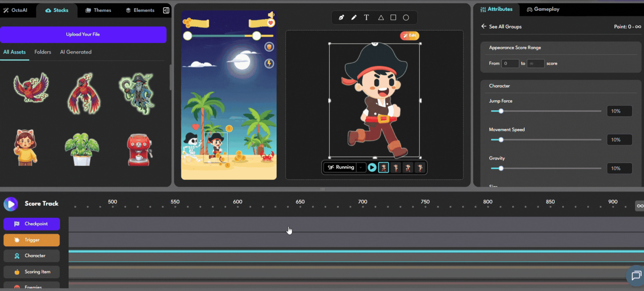Open the chat support bubble
The image size is (644, 291).
point(636,276)
